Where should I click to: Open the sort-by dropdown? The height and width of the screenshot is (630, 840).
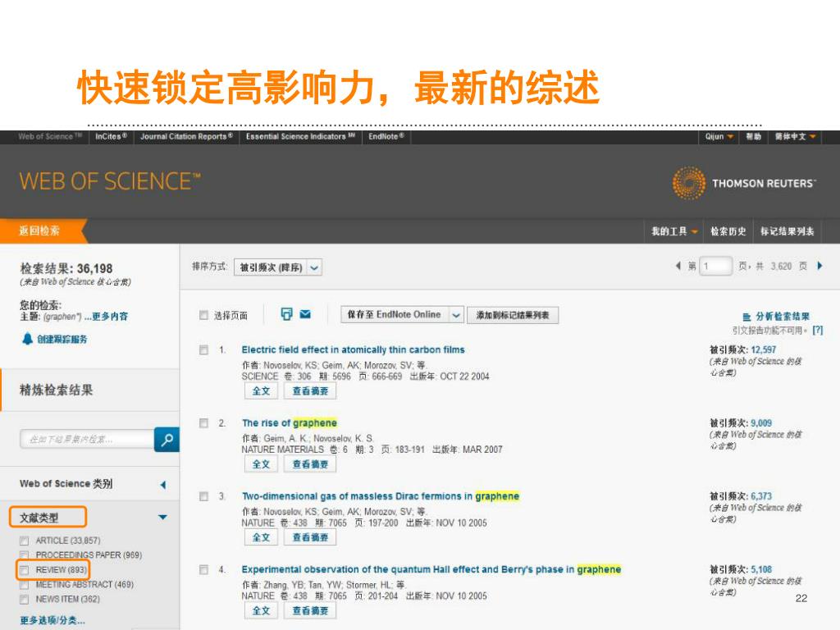point(278,267)
